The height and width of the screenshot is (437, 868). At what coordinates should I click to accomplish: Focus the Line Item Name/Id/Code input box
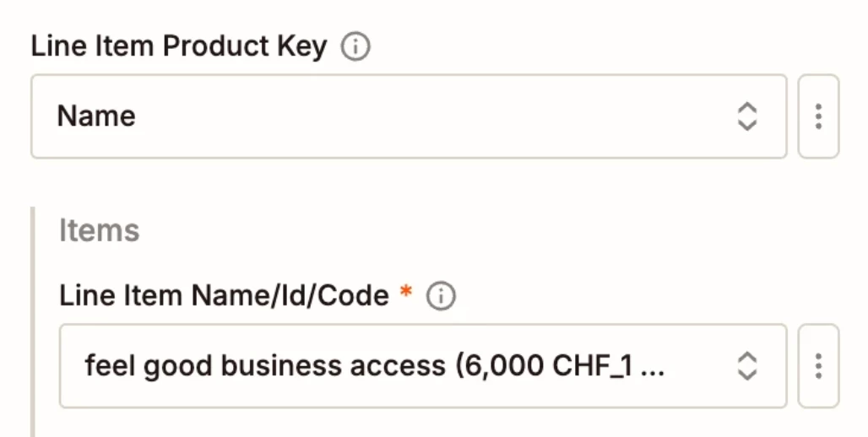pos(423,366)
